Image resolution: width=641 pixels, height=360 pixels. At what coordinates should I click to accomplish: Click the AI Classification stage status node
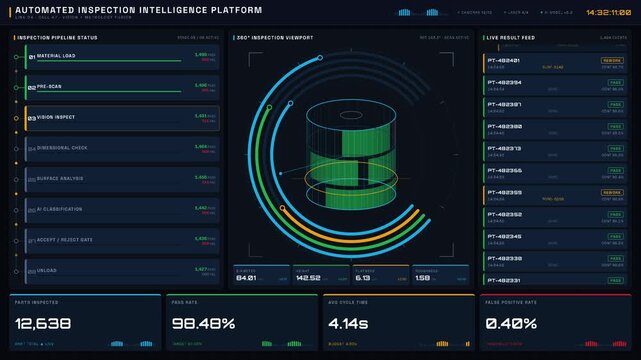[x=16, y=210]
